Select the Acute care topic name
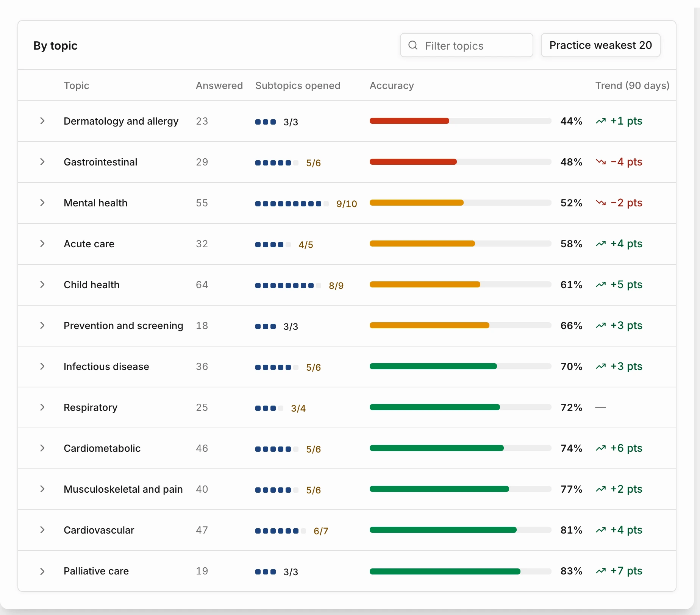Image resolution: width=700 pixels, height=615 pixels. point(89,244)
